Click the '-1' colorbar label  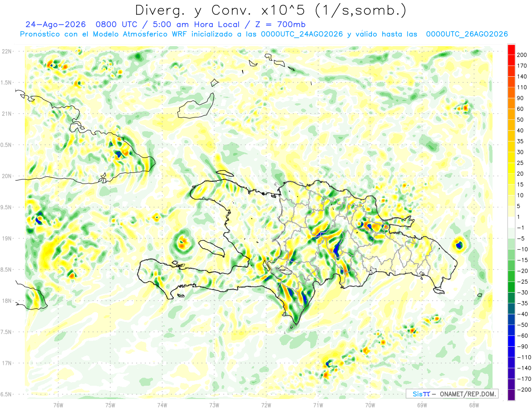coord(521,228)
